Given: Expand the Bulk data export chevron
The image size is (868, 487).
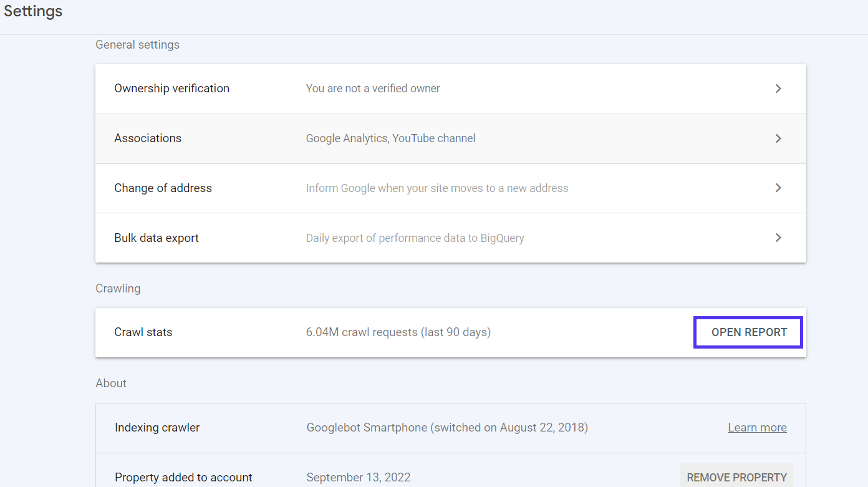Looking at the screenshot, I should pyautogui.click(x=778, y=238).
